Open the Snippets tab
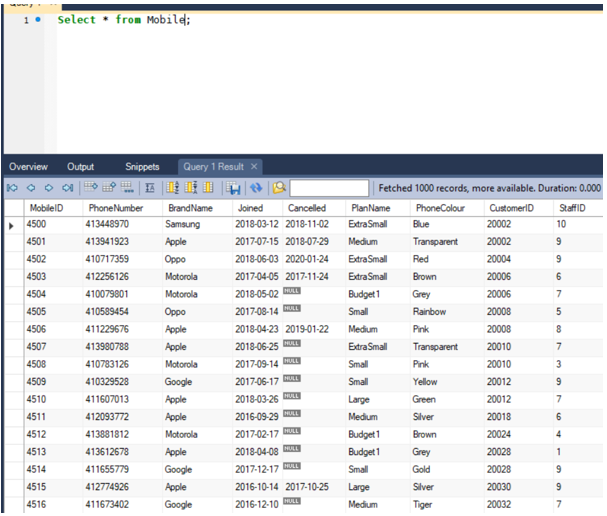 point(142,167)
